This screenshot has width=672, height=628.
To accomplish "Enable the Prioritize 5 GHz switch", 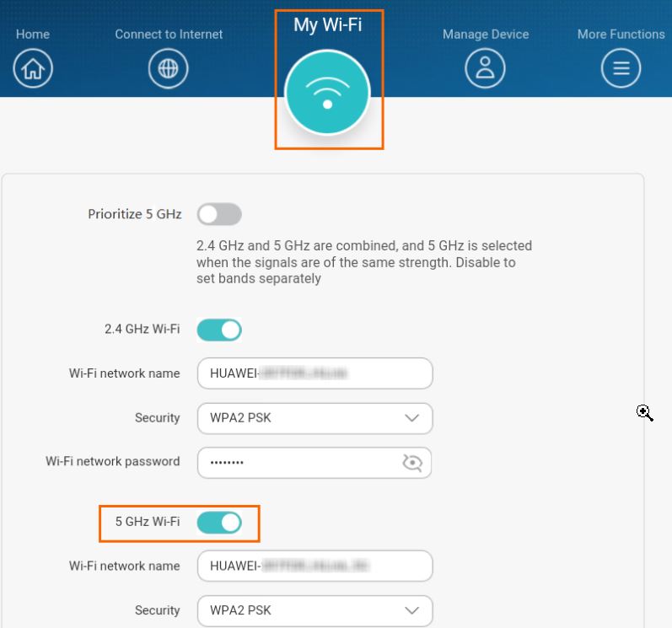I will tap(219, 214).
